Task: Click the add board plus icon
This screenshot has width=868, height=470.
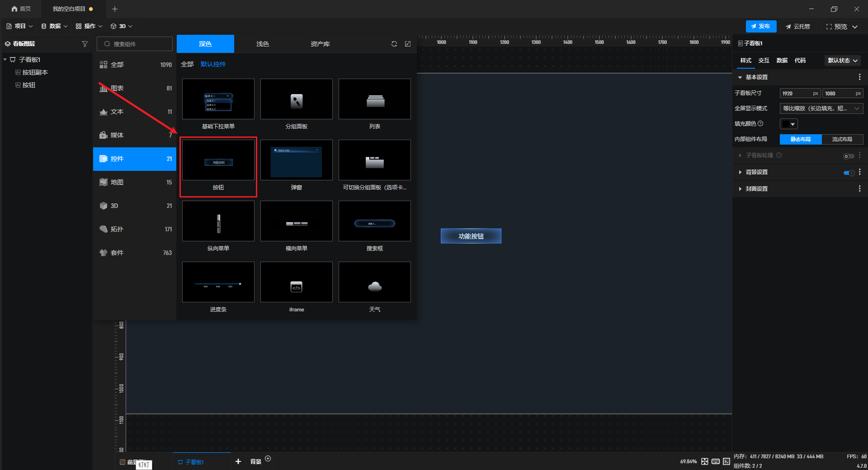Action: click(x=238, y=461)
